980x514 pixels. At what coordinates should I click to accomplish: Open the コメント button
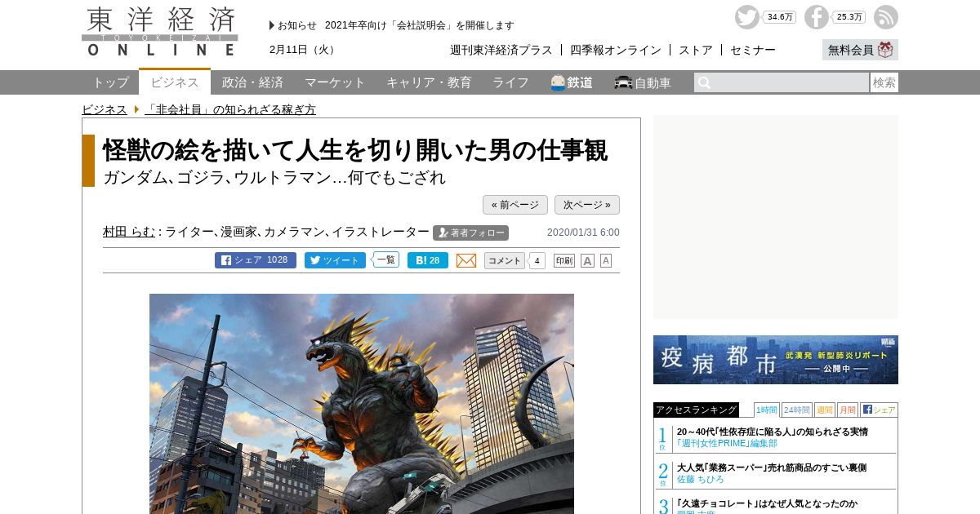pyautogui.click(x=504, y=260)
